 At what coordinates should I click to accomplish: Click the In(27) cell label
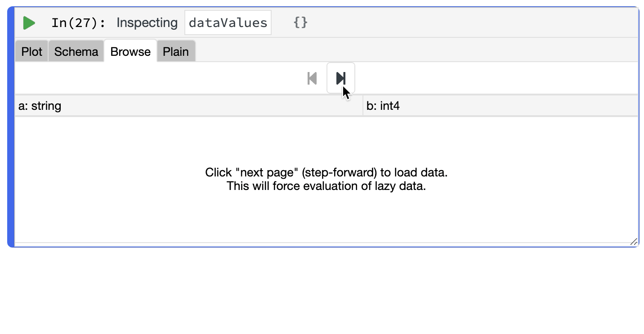pyautogui.click(x=78, y=23)
